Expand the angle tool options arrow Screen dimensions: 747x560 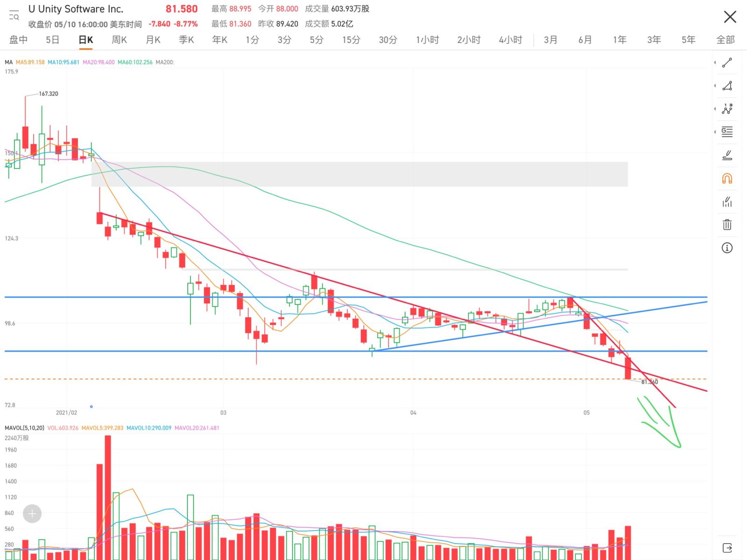[715, 86]
